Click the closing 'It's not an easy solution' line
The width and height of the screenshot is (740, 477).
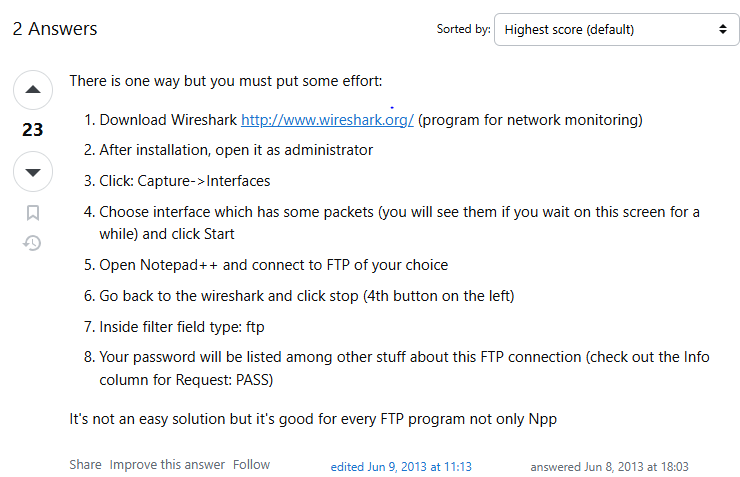[313, 419]
